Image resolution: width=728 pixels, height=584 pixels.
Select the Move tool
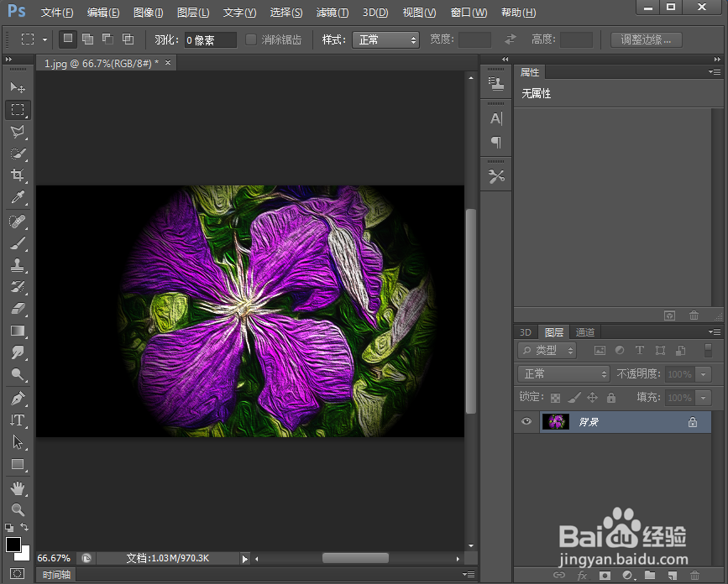(x=18, y=87)
